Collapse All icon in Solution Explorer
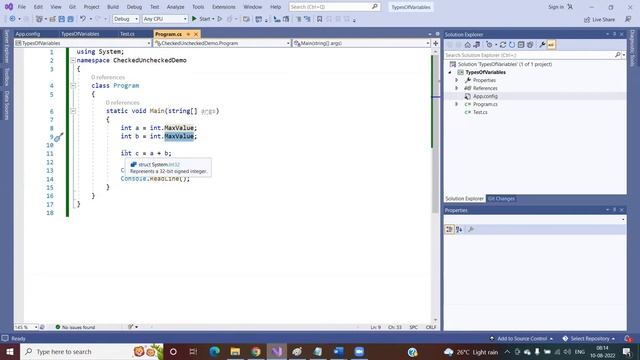This screenshot has width=640, height=360. point(521,45)
